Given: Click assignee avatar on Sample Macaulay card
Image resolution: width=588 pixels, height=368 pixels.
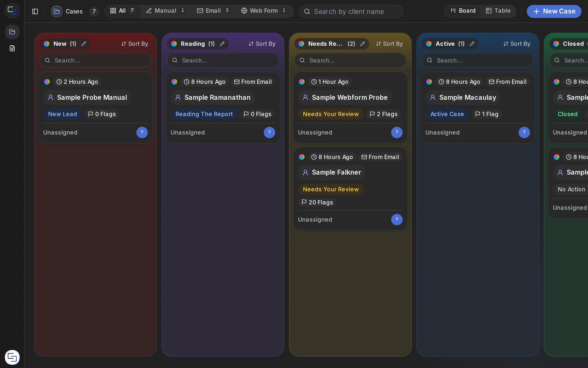Looking at the screenshot, I should [524, 132].
